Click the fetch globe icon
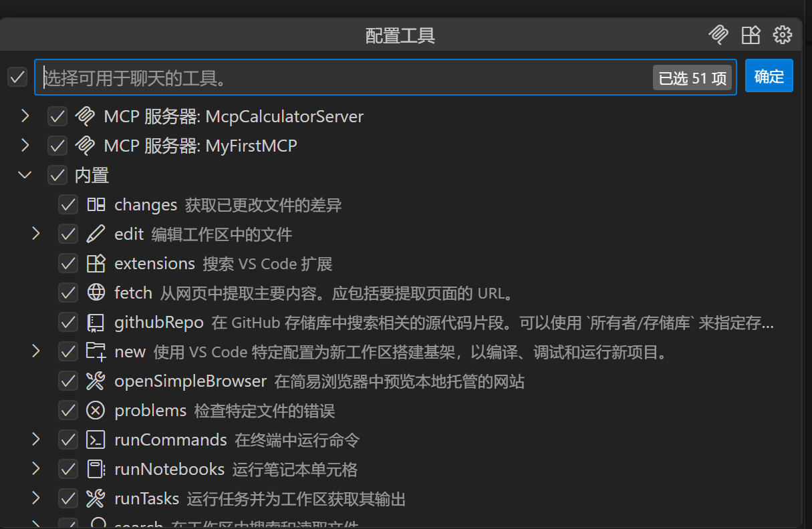Viewport: 812px width, 529px height. 96,293
